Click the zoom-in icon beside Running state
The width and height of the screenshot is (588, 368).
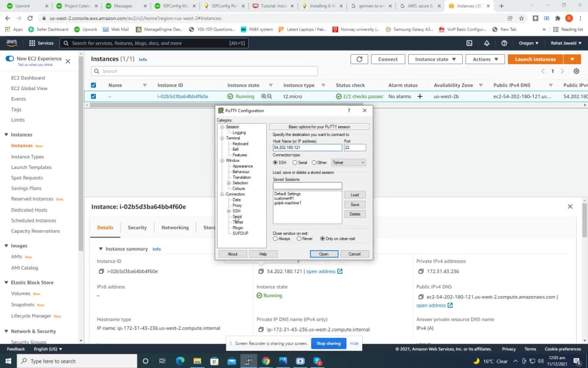pos(263,97)
